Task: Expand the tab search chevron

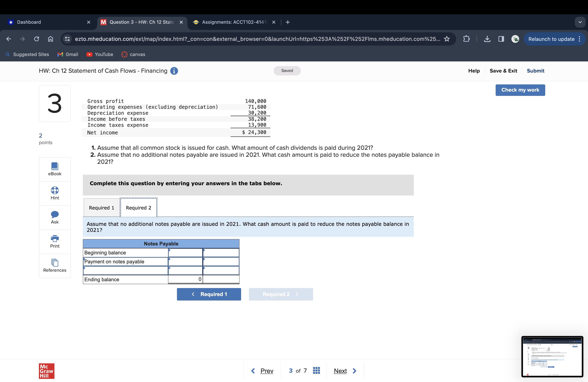Action: click(x=580, y=22)
